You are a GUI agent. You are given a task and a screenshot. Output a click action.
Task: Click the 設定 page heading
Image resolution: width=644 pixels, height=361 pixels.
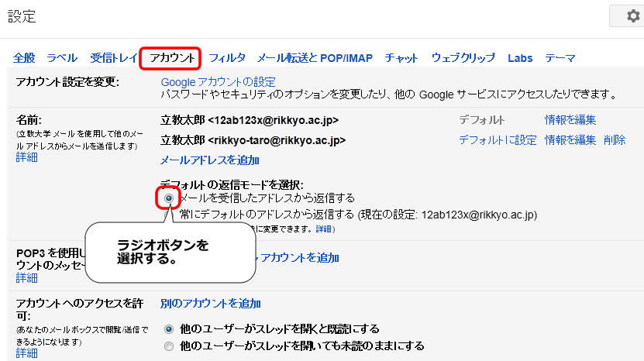coord(22,16)
